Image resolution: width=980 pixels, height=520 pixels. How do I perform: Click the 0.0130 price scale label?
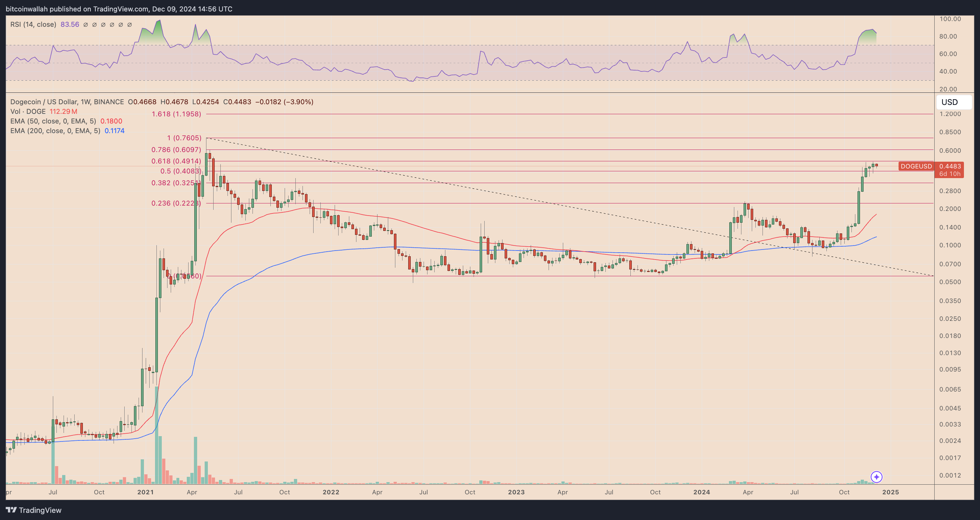click(x=950, y=353)
